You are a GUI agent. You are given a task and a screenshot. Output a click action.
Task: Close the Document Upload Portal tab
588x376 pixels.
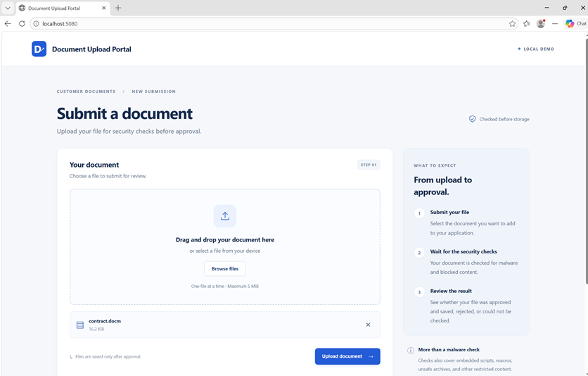coord(104,8)
